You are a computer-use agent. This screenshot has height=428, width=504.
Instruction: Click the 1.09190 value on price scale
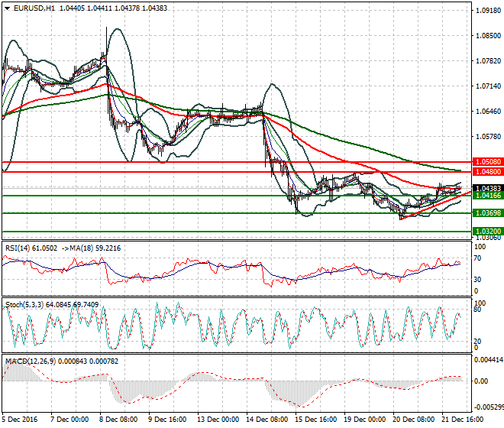(486, 11)
